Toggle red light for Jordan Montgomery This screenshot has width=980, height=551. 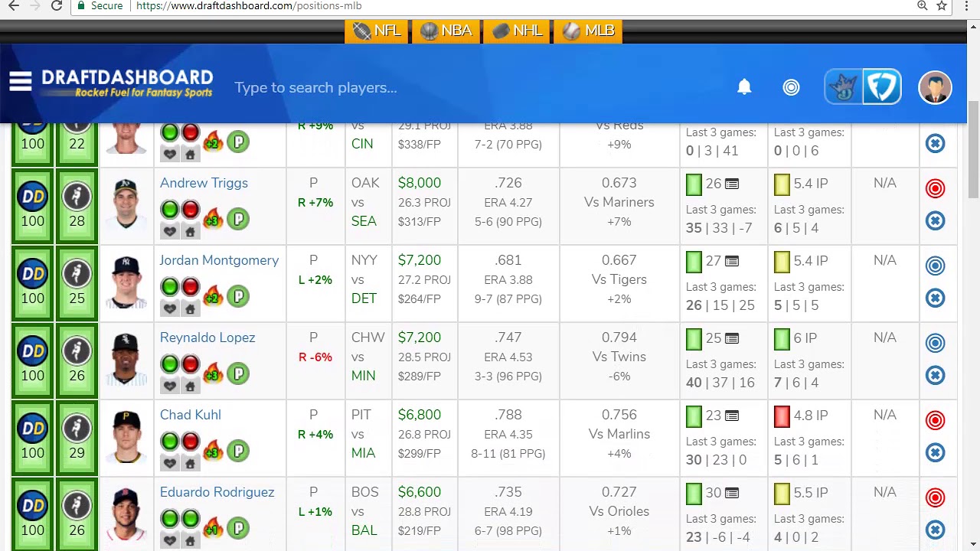[x=191, y=286]
